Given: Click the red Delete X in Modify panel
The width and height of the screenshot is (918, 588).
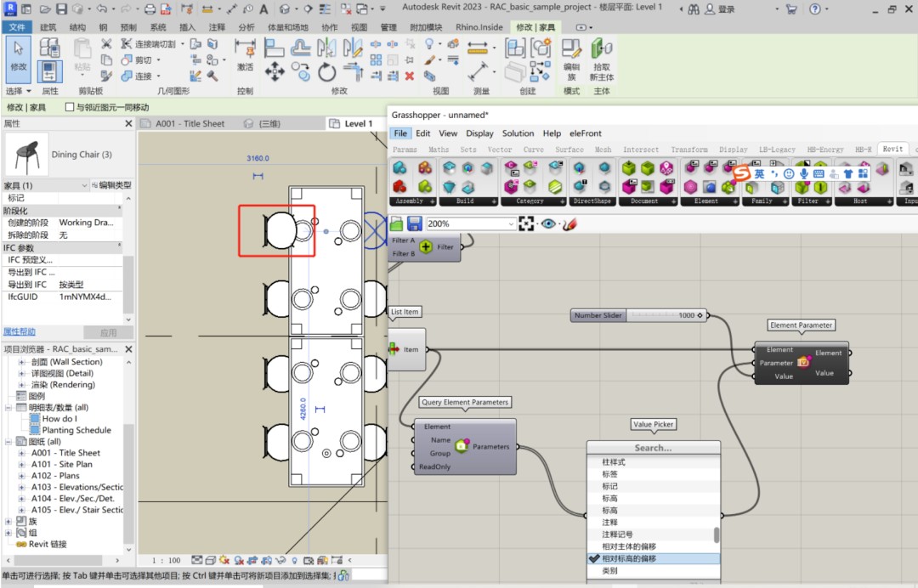Looking at the screenshot, I should [x=409, y=76].
